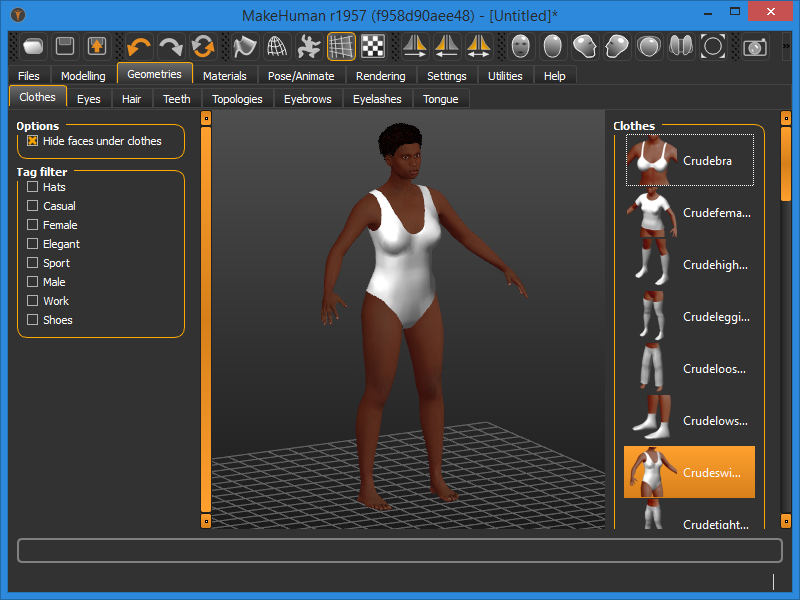This screenshot has height=600, width=800.
Task: Switch to the Eyes sub-tab
Action: pos(89,98)
